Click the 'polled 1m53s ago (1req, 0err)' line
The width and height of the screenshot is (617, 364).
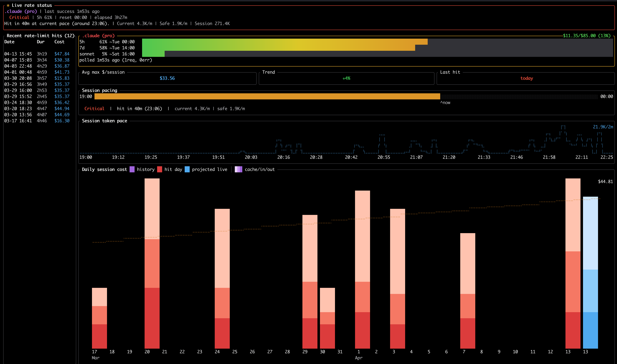coord(116,60)
